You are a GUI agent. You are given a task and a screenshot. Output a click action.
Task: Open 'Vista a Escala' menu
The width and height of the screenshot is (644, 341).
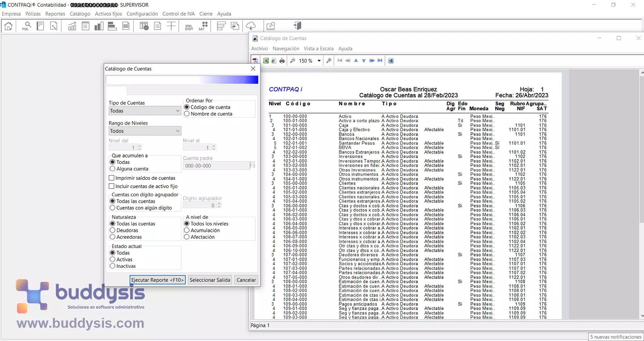point(319,49)
